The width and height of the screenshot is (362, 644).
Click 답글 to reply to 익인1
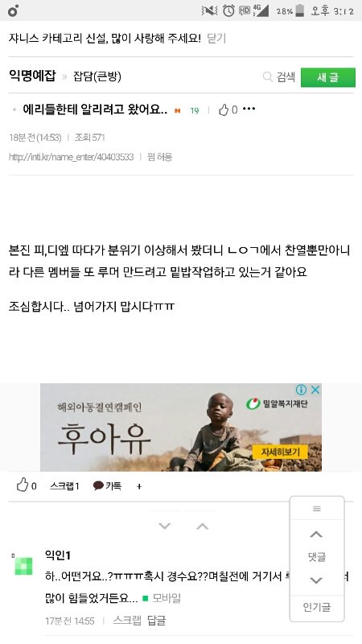[x=156, y=621]
